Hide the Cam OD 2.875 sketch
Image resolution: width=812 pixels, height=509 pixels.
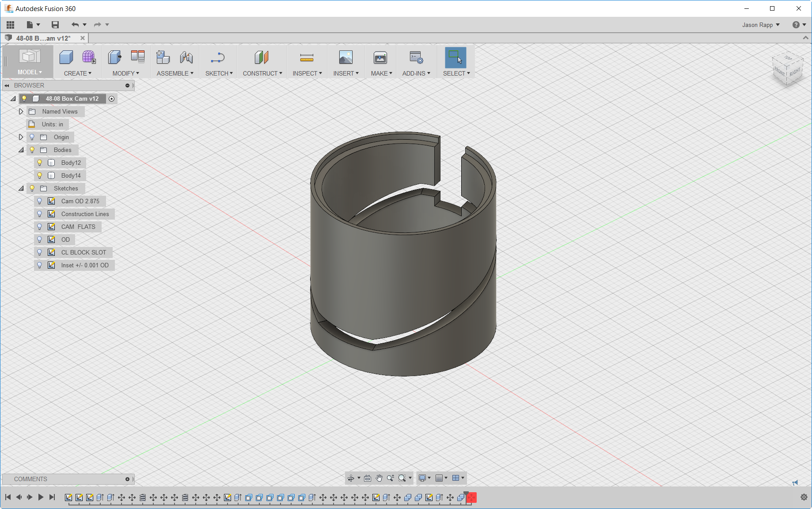pyautogui.click(x=40, y=201)
